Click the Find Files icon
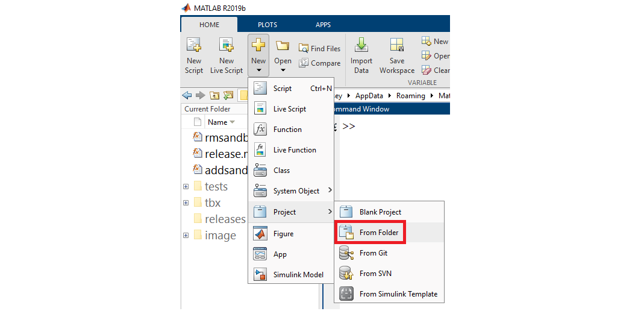This screenshot has width=644, height=314. click(319, 49)
